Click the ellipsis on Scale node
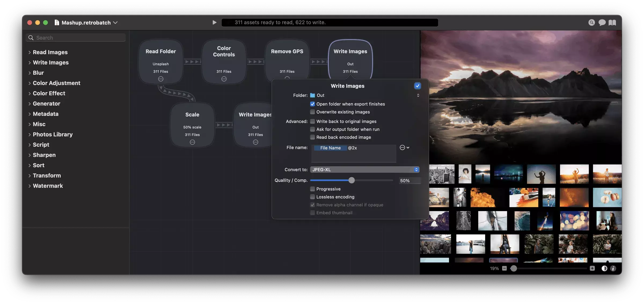644x304 pixels. click(x=192, y=142)
